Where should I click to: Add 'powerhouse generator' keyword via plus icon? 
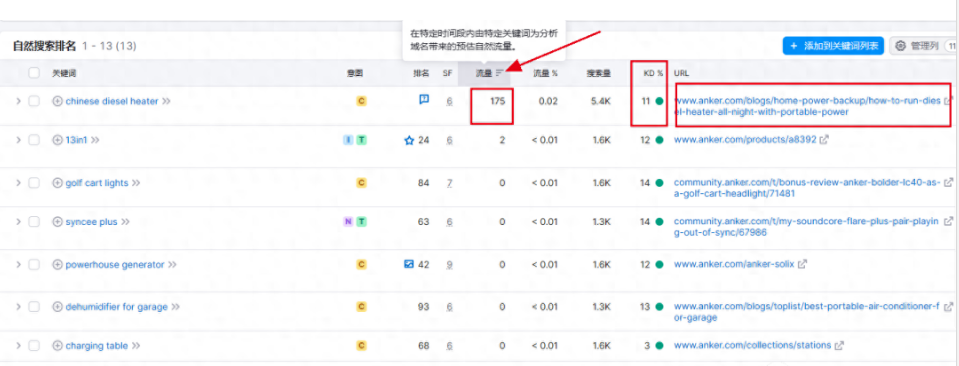(57, 265)
